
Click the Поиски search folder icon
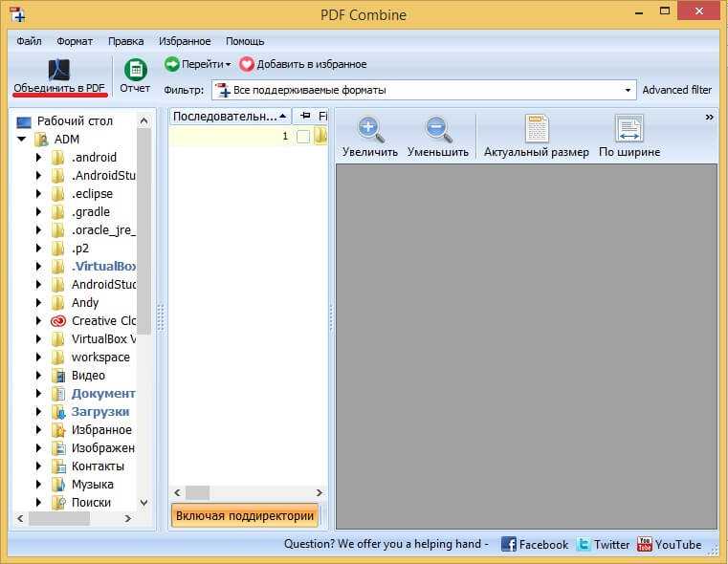click(x=58, y=502)
